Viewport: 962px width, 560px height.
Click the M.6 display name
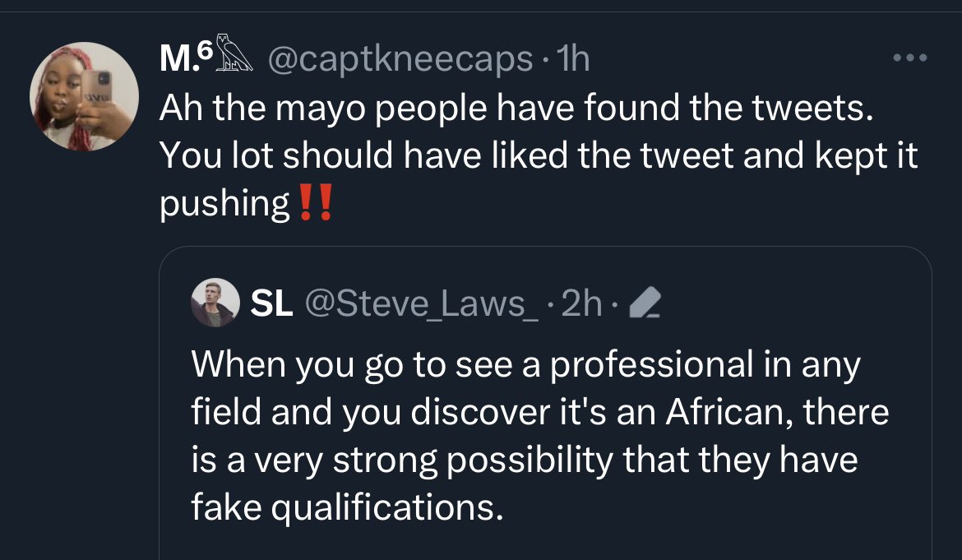(x=185, y=58)
